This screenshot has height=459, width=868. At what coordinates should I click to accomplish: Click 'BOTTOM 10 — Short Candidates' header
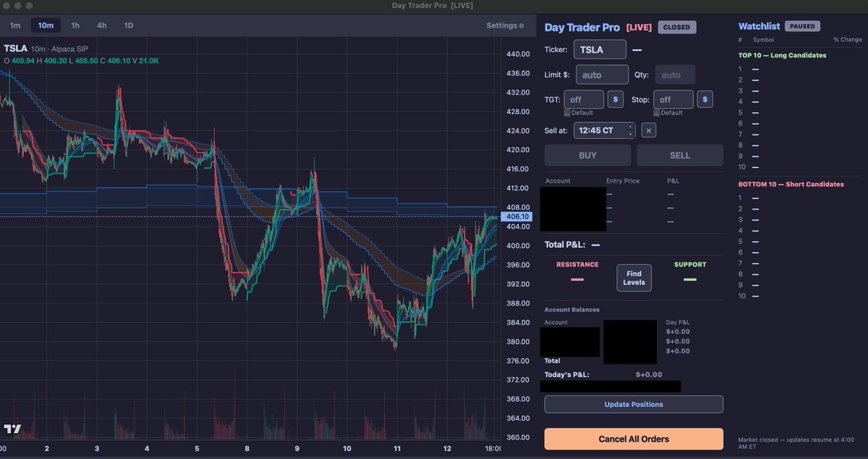791,184
